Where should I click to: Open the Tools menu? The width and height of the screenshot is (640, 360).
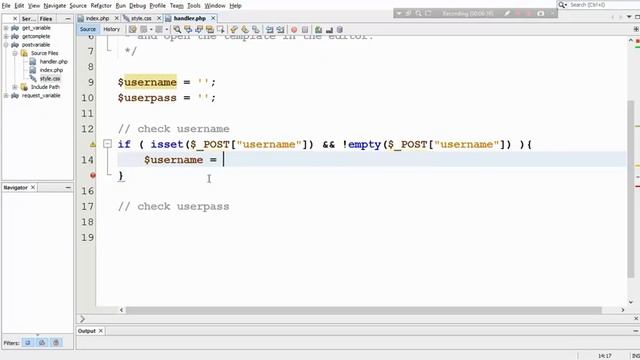194,6
